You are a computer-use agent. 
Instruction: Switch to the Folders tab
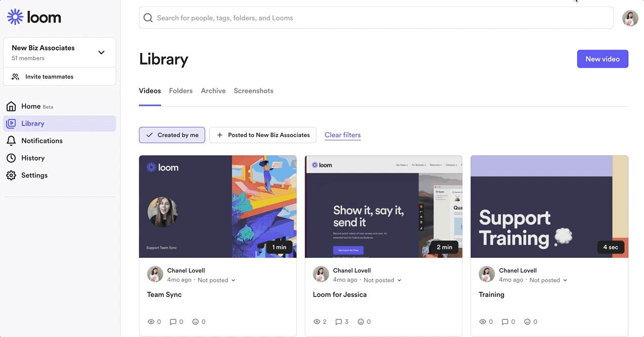point(181,91)
